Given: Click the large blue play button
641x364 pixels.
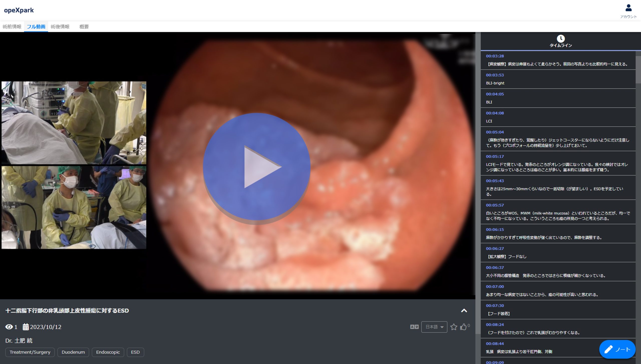Looking at the screenshot, I should tap(257, 167).
